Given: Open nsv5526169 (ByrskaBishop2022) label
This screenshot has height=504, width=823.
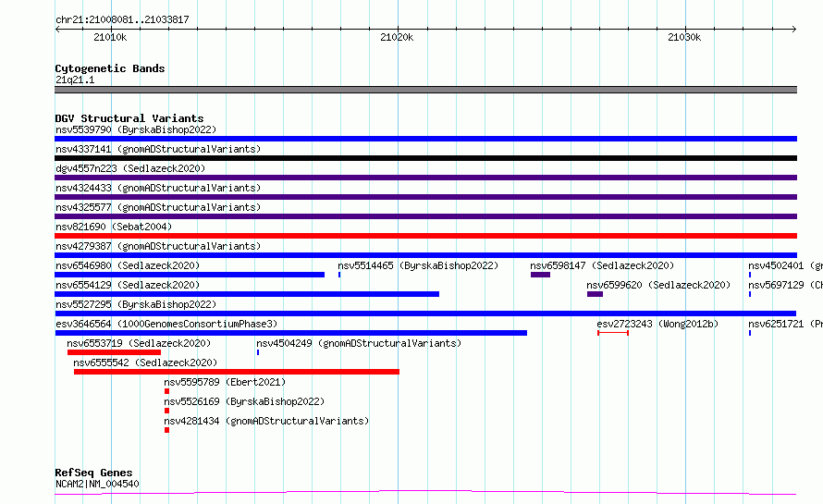Looking at the screenshot, I should click(244, 401).
